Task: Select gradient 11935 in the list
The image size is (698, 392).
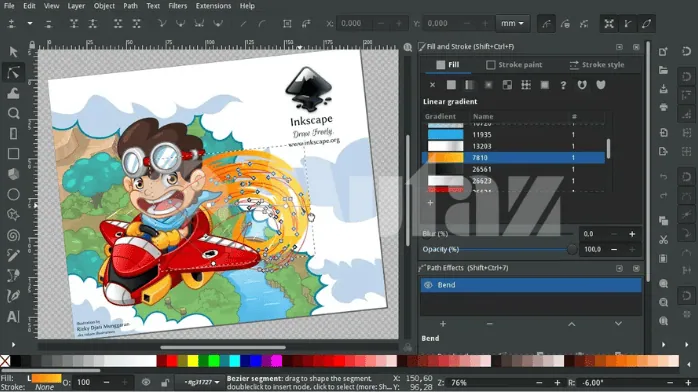Action: tap(513, 134)
